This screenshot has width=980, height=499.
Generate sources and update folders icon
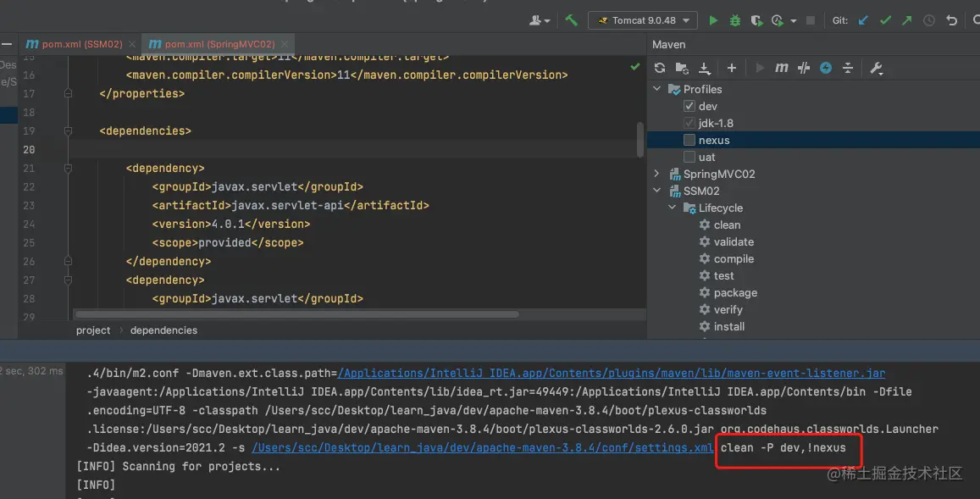pos(682,68)
